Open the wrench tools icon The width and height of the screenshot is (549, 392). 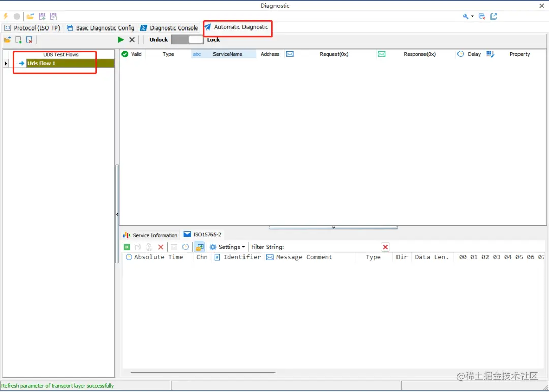pyautogui.click(x=465, y=16)
